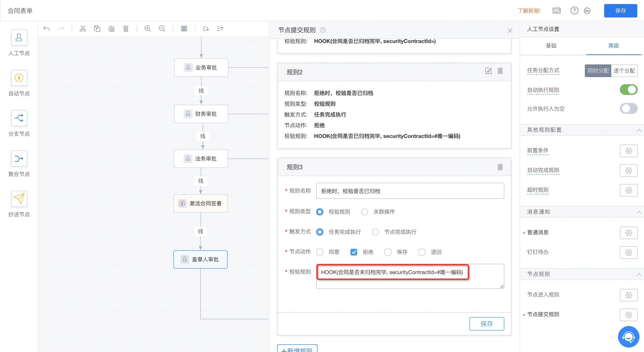Select the 自动节点 lightning icon
The height and width of the screenshot is (352, 644).
pyautogui.click(x=19, y=78)
